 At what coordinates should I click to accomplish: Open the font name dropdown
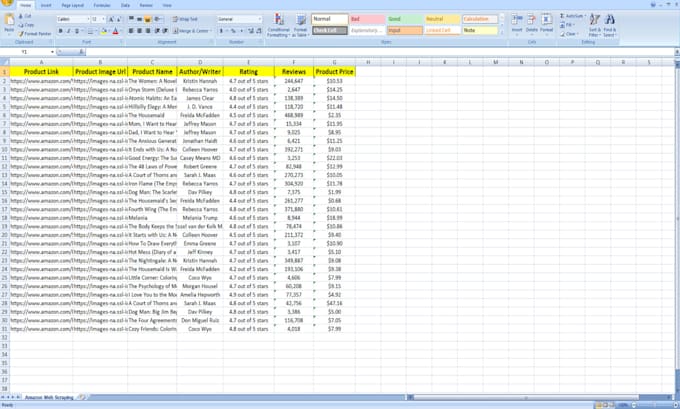(x=88, y=19)
